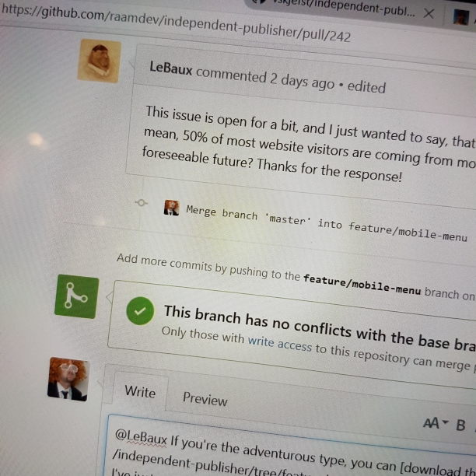Click the '2 days ago' timestamp link
The height and width of the screenshot is (476, 476).
pyautogui.click(x=303, y=80)
